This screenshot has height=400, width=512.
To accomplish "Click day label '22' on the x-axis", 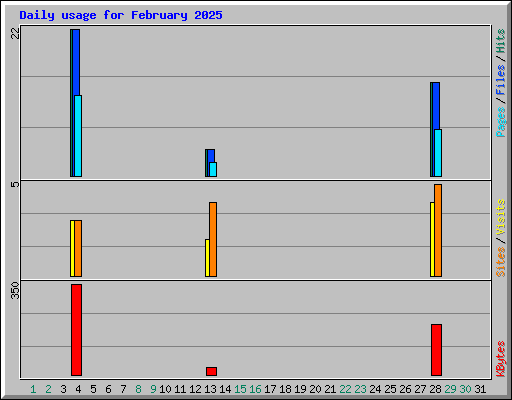I will [x=345, y=389].
